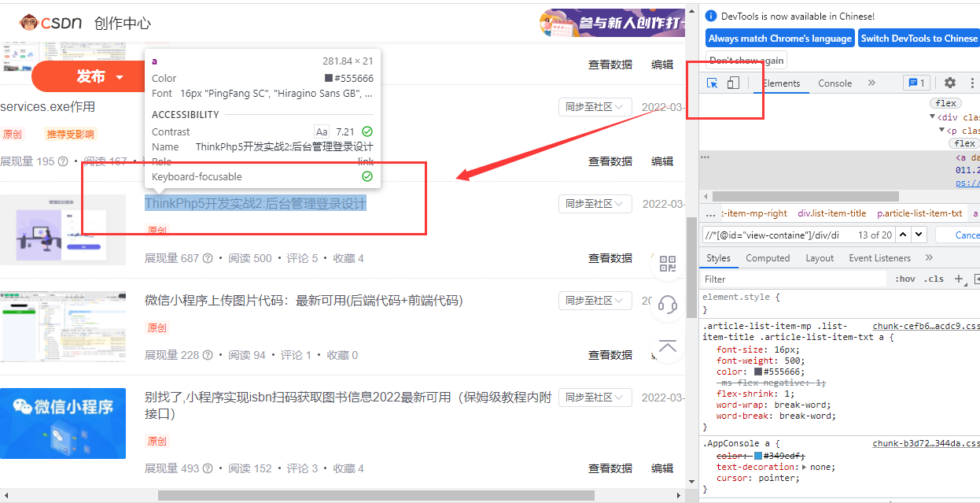
Task: Open DevTools kebab menu (three dots)
Action: coord(972,83)
